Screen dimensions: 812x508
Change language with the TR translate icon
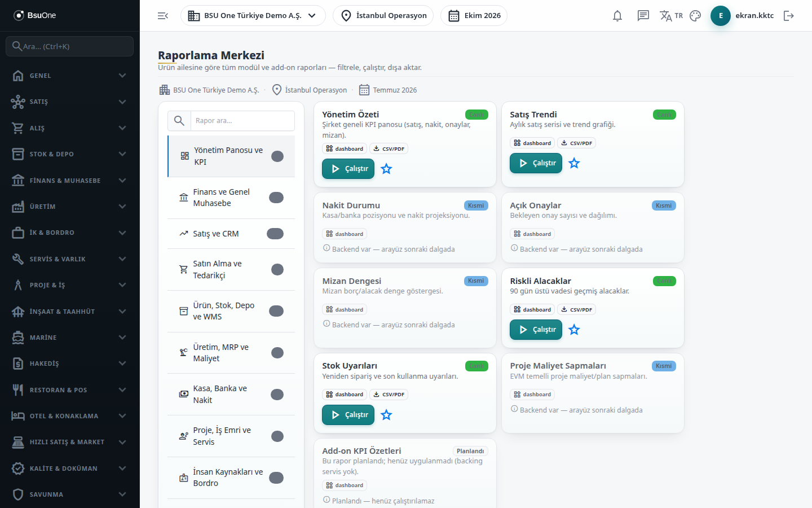click(671, 16)
